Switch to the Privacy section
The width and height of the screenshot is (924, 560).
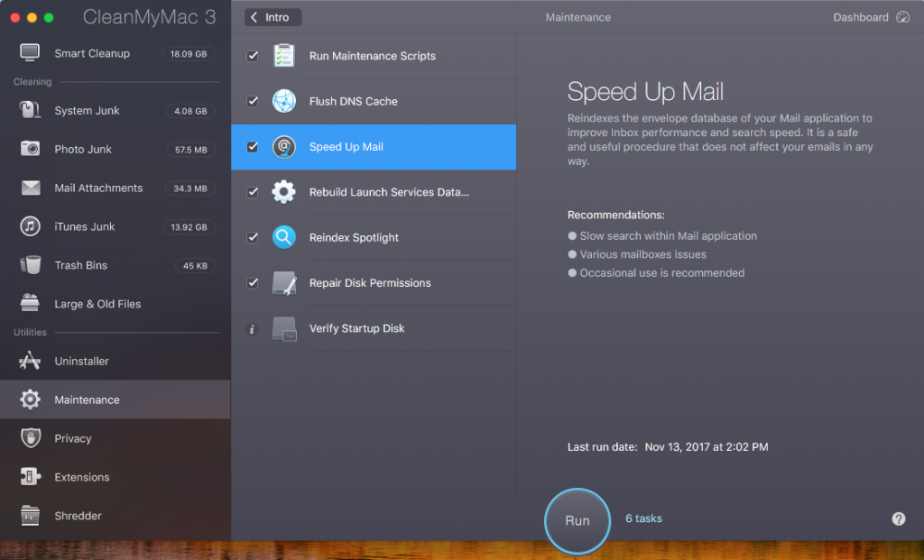[x=73, y=438]
